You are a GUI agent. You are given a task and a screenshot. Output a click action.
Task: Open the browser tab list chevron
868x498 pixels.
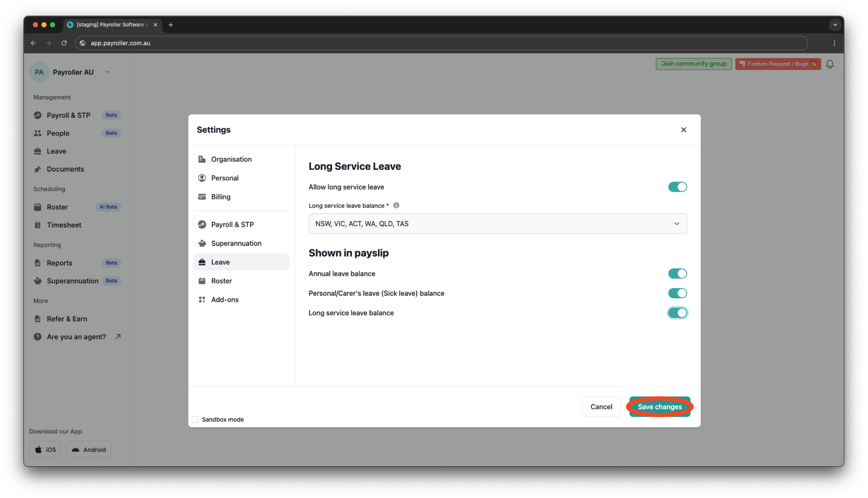(x=835, y=24)
